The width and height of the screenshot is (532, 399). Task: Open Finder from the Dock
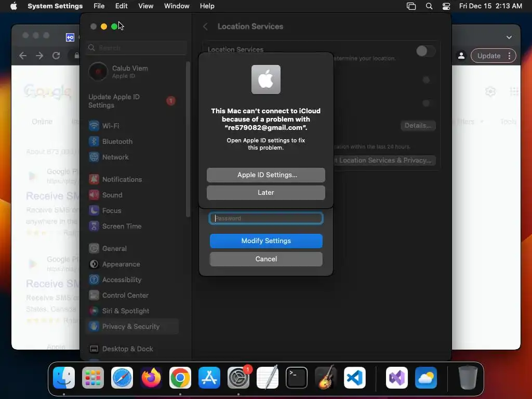point(64,378)
